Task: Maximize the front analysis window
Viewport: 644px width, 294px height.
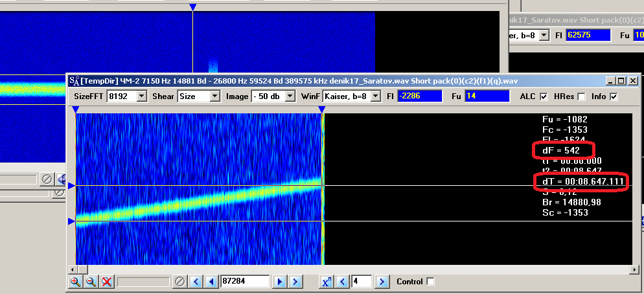Action: click(621, 81)
